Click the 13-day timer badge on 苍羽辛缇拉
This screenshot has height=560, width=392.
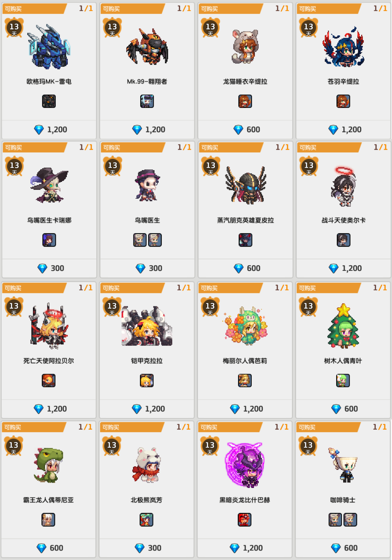pos(309,28)
